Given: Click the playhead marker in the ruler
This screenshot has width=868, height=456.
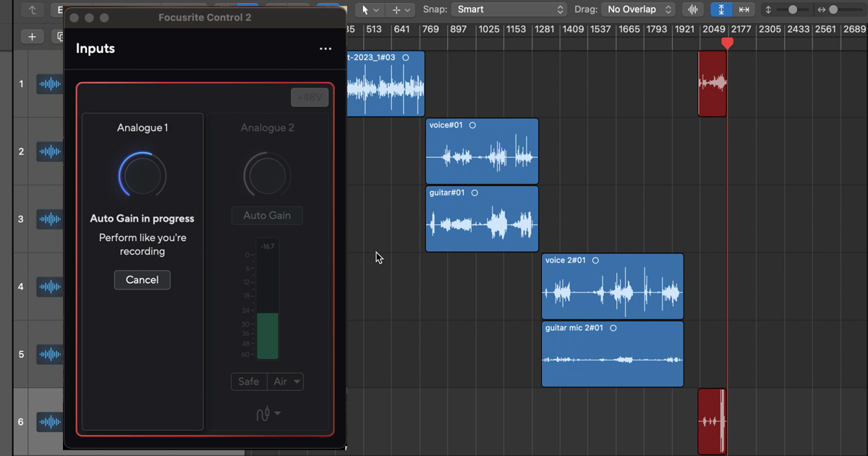Looking at the screenshot, I should (x=727, y=43).
